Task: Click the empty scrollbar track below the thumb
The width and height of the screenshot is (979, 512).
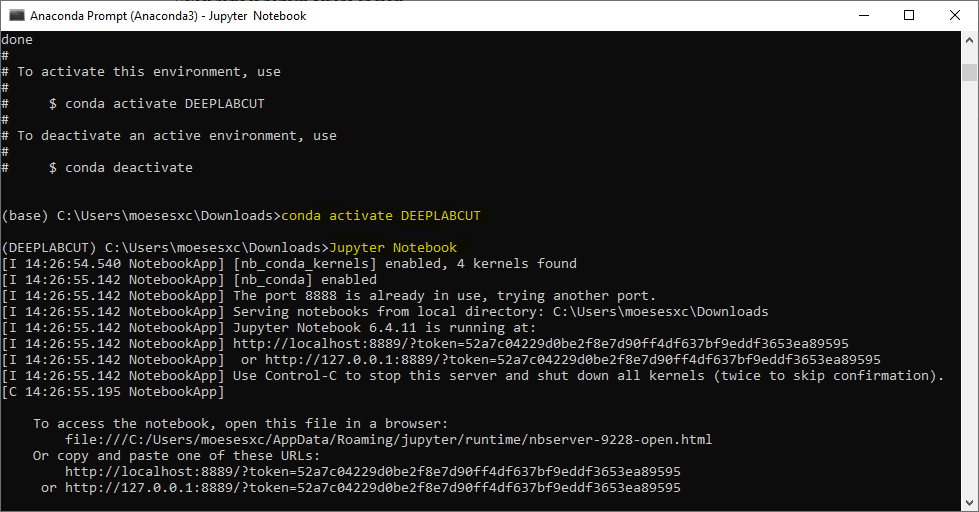Action: click(969, 300)
